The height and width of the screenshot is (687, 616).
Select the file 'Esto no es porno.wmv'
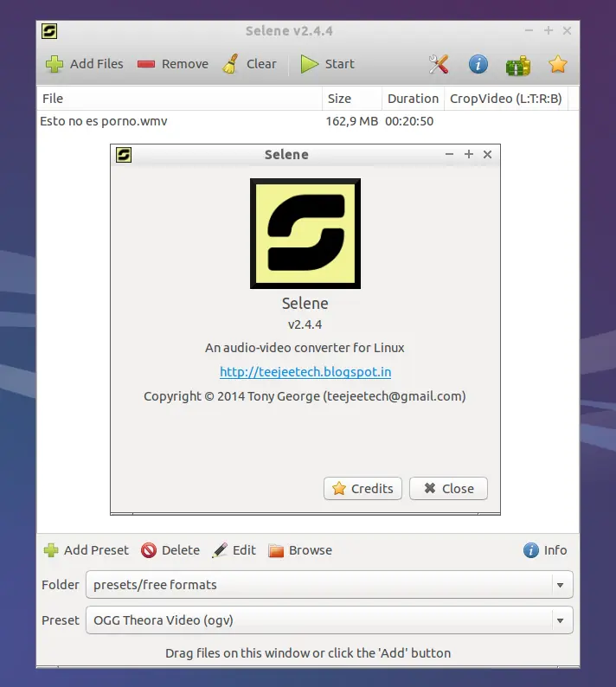click(104, 121)
